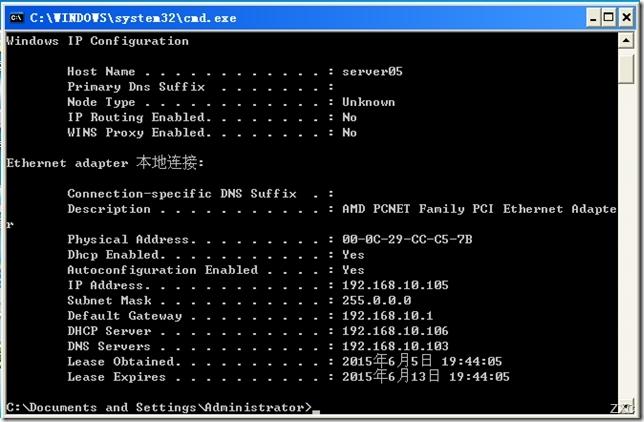This screenshot has width=644, height=422.
Task: Click the DNS Servers value 192.168.10.103
Action: 395,346
